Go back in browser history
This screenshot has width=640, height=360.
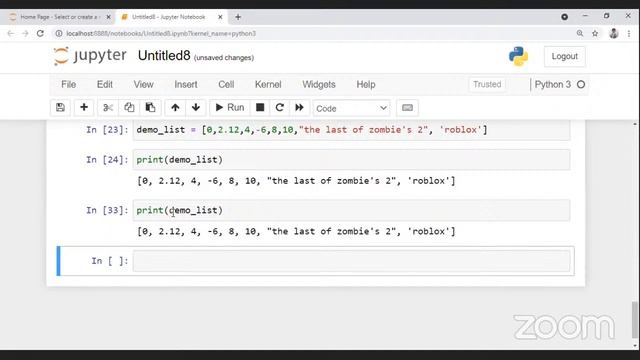click(11, 33)
